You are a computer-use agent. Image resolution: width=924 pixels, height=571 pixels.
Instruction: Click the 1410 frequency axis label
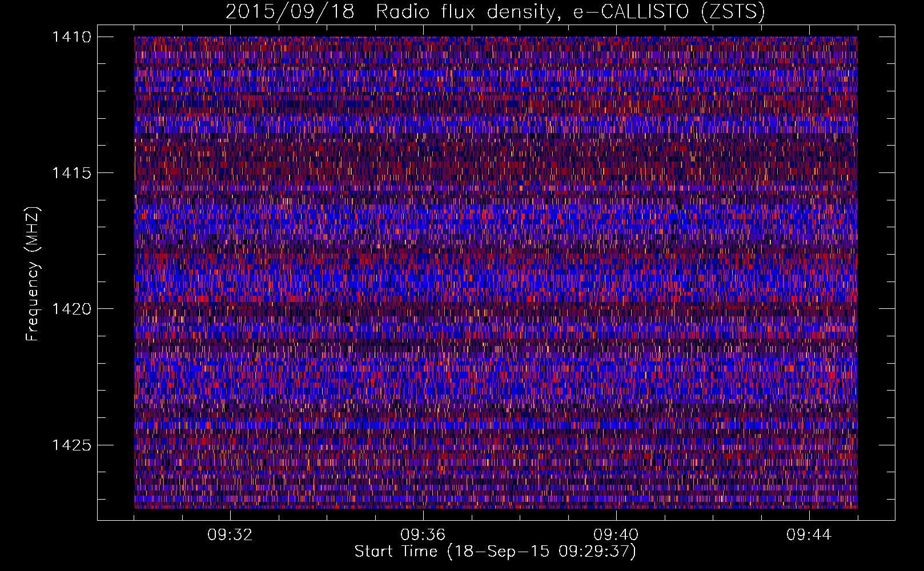71,37
